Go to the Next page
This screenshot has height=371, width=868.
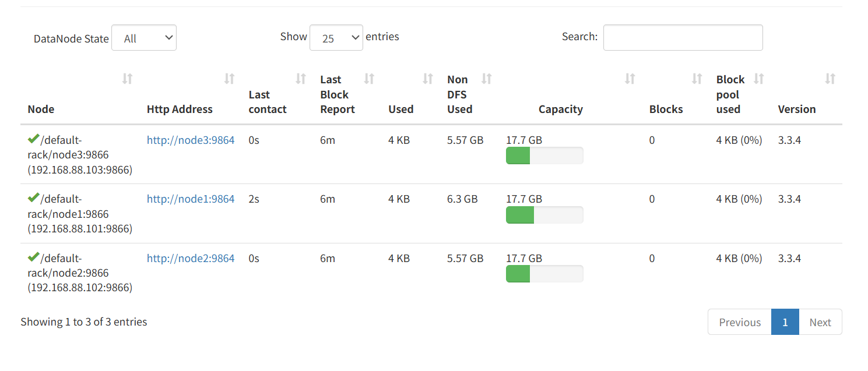click(x=820, y=322)
